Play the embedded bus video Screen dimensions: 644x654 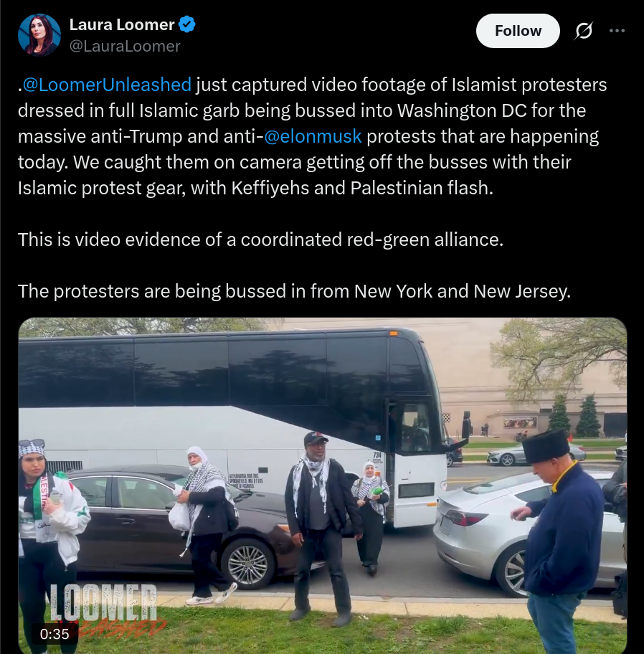point(323,485)
